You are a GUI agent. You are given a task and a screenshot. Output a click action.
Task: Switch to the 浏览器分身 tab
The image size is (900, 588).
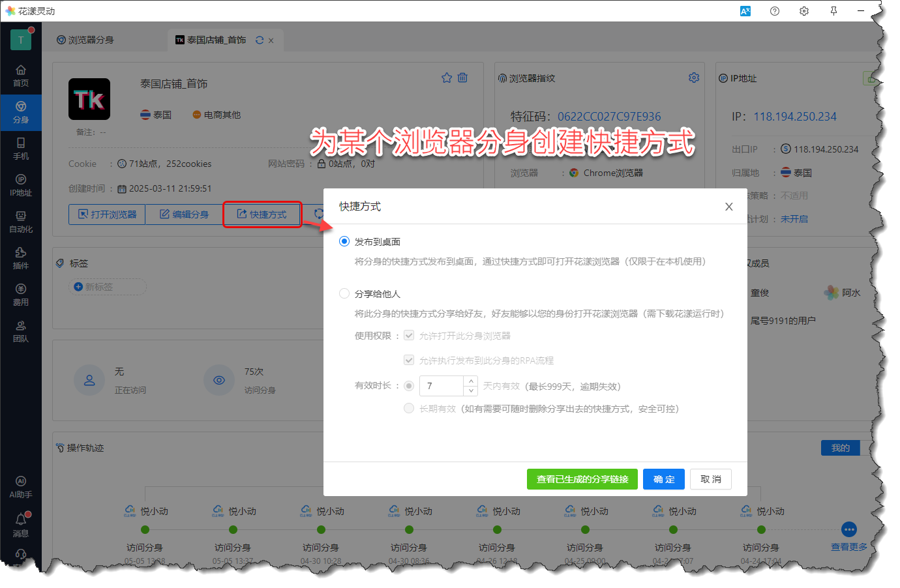click(x=85, y=40)
